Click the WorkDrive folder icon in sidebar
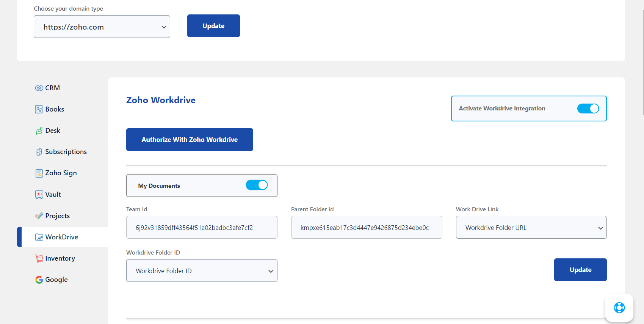This screenshot has width=644, height=324. tap(39, 237)
